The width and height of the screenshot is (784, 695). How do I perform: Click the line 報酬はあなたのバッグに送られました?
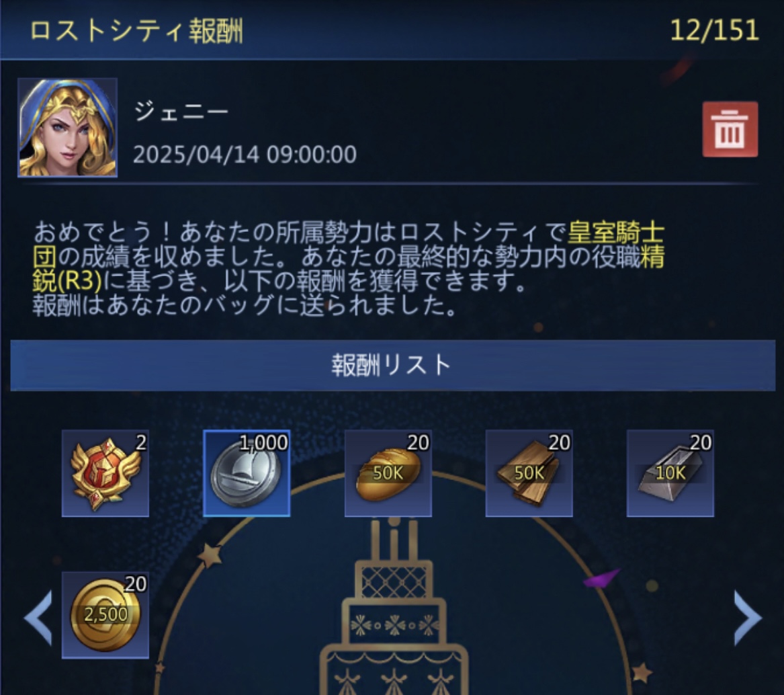[x=245, y=306]
